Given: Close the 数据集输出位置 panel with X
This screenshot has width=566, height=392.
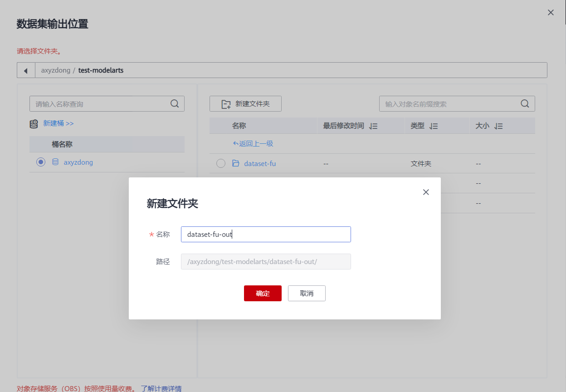Looking at the screenshot, I should click(551, 13).
